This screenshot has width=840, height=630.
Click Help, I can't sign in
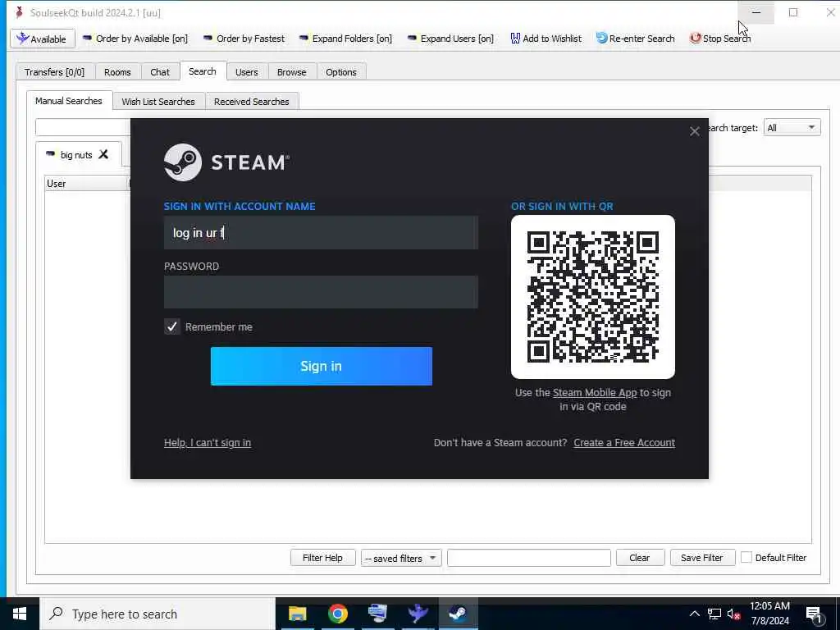[x=208, y=442]
